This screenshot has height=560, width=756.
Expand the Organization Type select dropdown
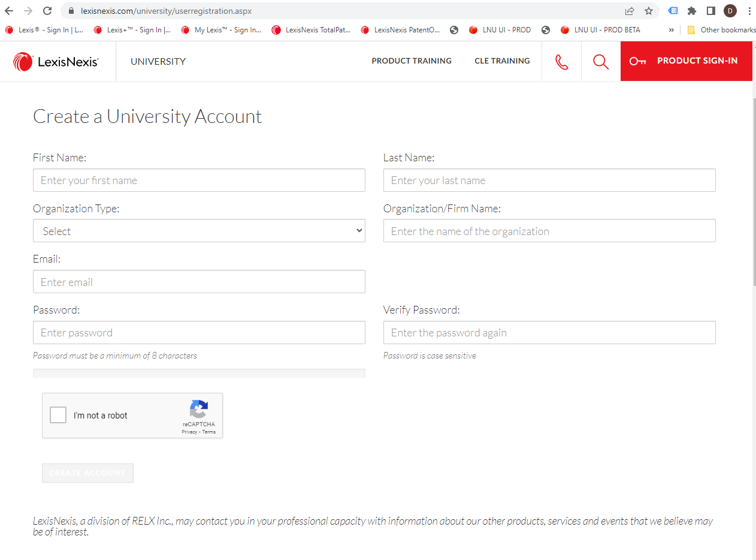[x=199, y=231]
